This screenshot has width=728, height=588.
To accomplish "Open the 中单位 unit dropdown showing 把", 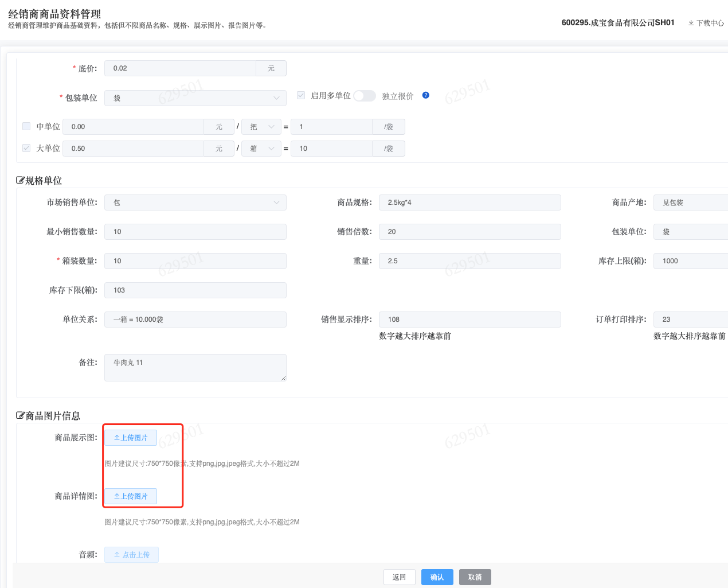I will (x=261, y=127).
